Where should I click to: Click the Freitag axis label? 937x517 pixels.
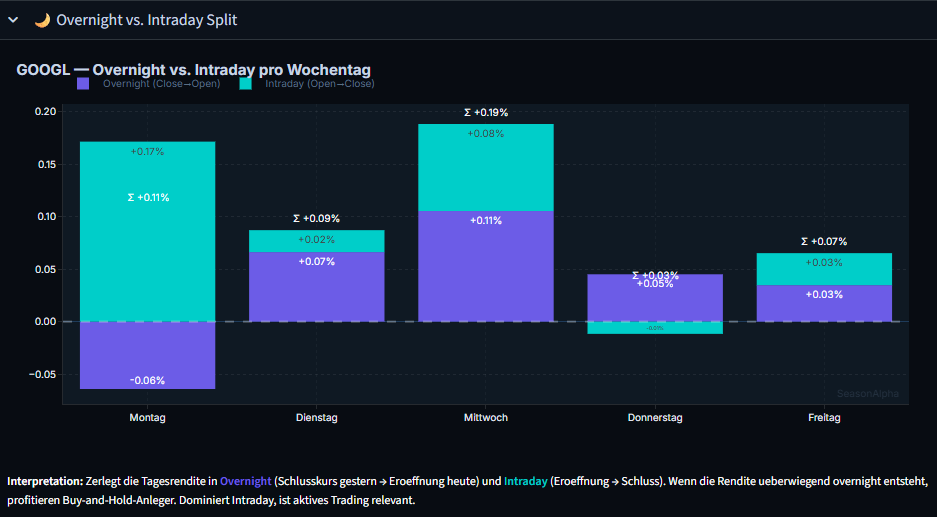coord(824,418)
